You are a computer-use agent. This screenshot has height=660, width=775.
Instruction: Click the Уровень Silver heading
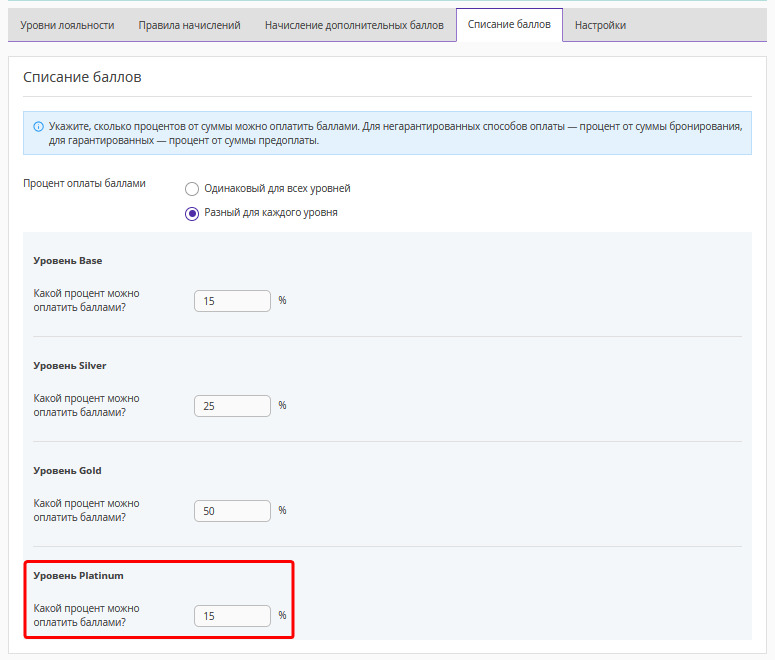coord(70,366)
